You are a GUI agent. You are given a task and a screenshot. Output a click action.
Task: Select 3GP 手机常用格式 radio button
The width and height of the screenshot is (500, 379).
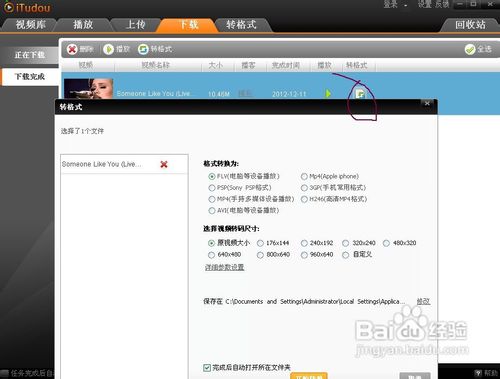click(304, 188)
